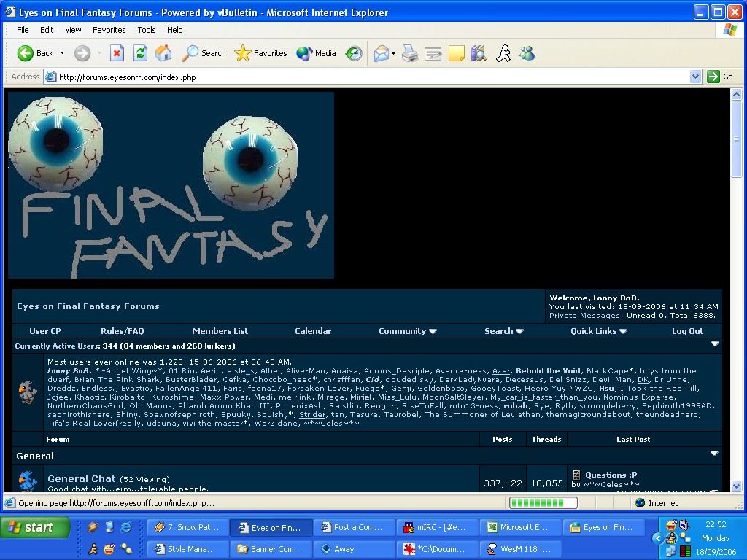Screen dimensions: 747x560
Task: Click Internet Explorer quick launch icon
Action: [126, 527]
